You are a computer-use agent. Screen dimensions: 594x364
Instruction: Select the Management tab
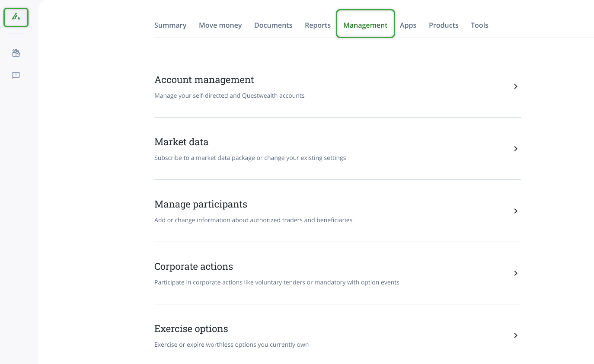point(365,25)
